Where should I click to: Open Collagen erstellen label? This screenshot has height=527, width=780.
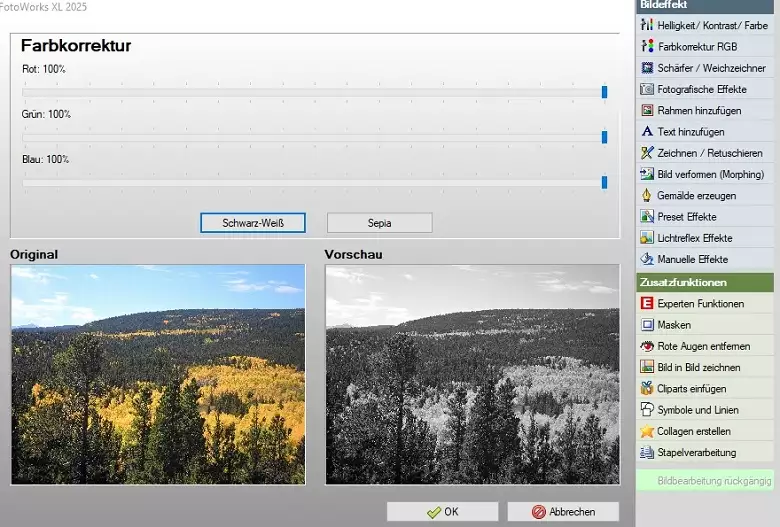(x=694, y=431)
